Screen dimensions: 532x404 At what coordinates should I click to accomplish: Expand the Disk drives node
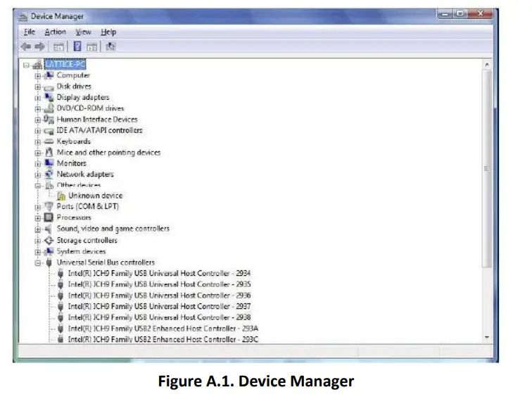38,87
